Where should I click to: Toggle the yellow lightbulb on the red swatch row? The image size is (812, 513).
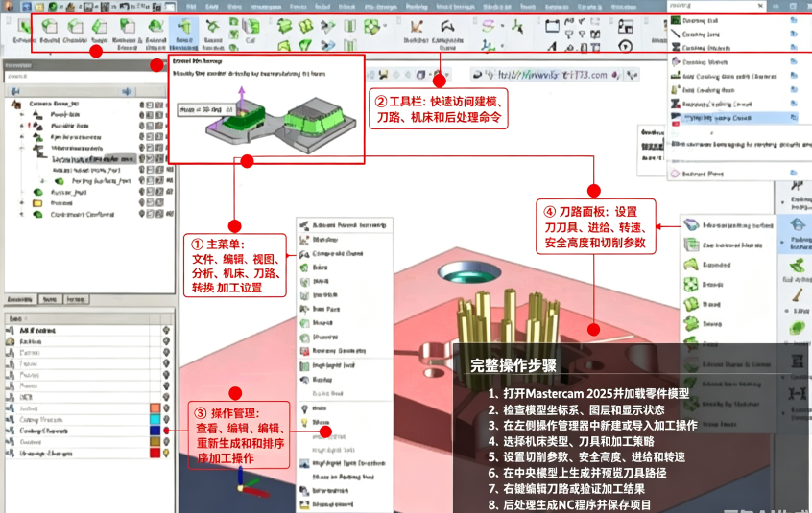[166, 453]
